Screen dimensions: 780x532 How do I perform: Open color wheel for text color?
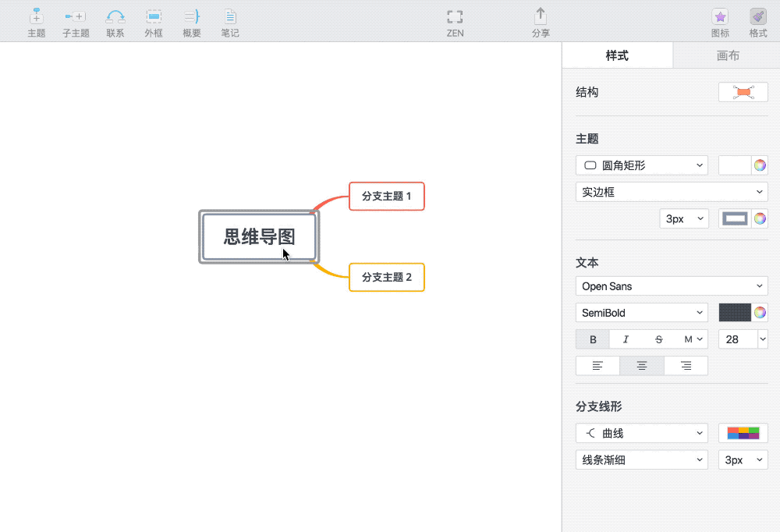coord(760,313)
